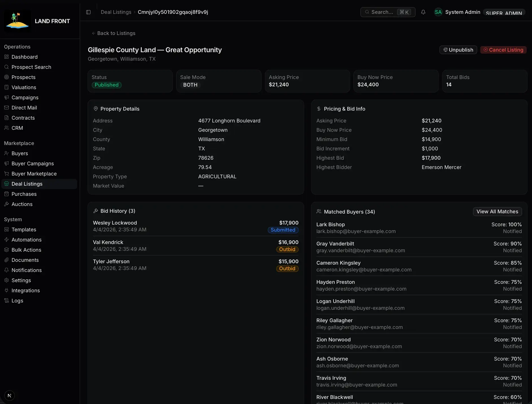Click Wesley Lockwood bidder name
The width and height of the screenshot is (532, 404).
click(x=115, y=223)
